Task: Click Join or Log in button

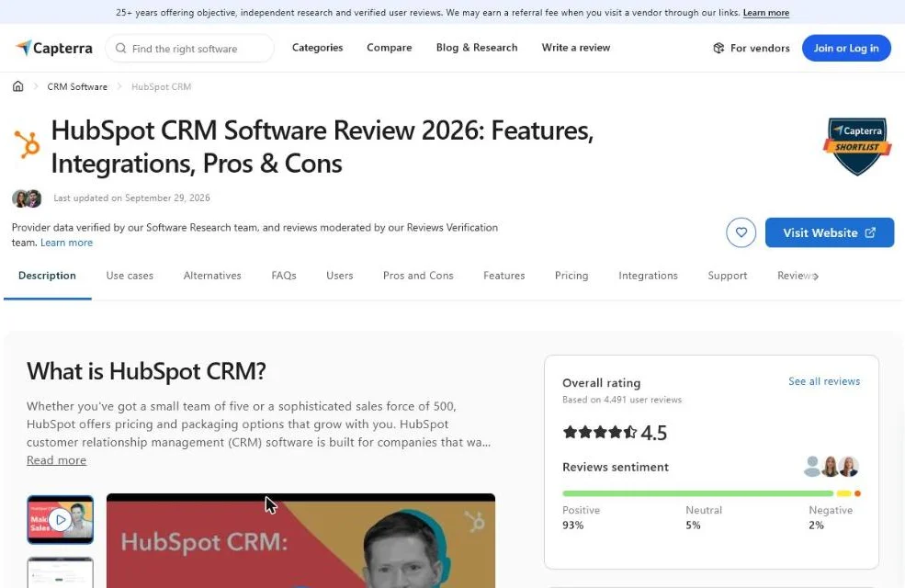Action: click(846, 48)
